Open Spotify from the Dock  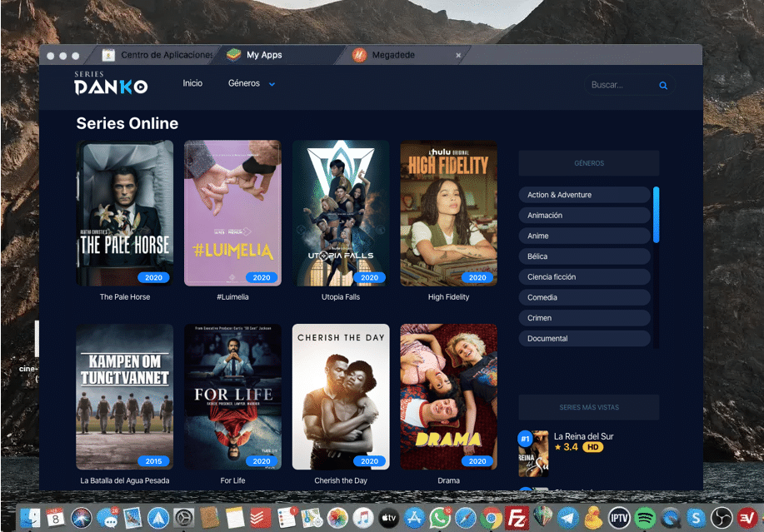pyautogui.click(x=643, y=516)
